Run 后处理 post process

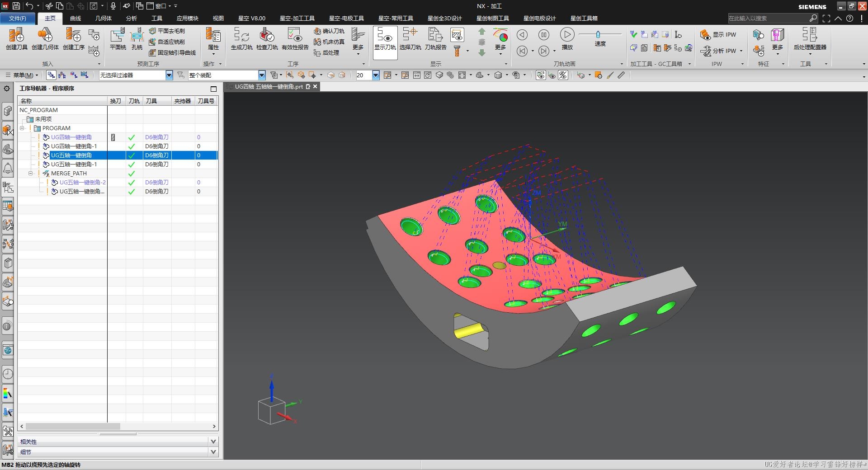326,52
